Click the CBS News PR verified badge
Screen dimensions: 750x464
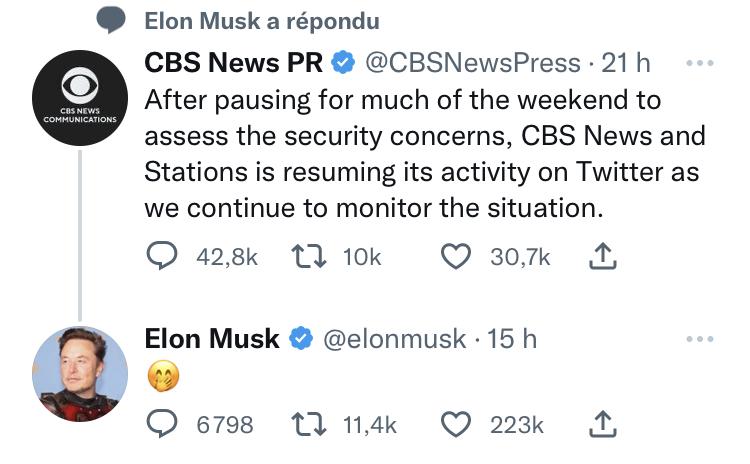[x=342, y=64]
